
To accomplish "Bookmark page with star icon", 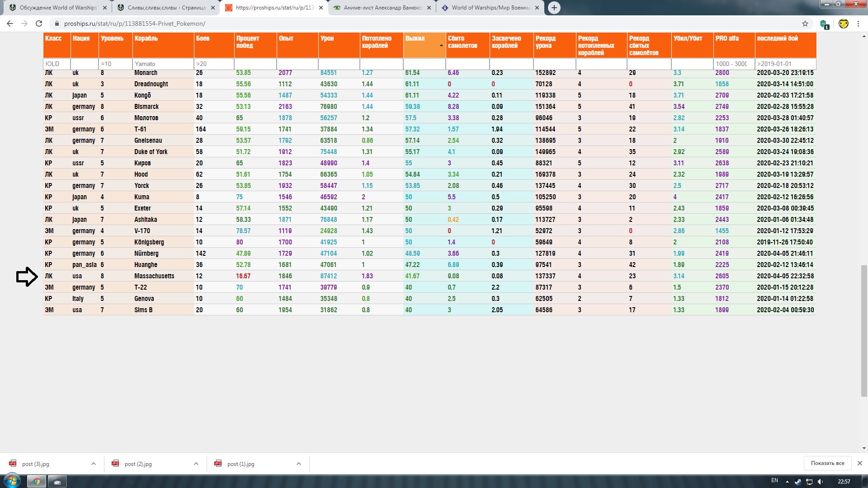I will click(x=805, y=23).
